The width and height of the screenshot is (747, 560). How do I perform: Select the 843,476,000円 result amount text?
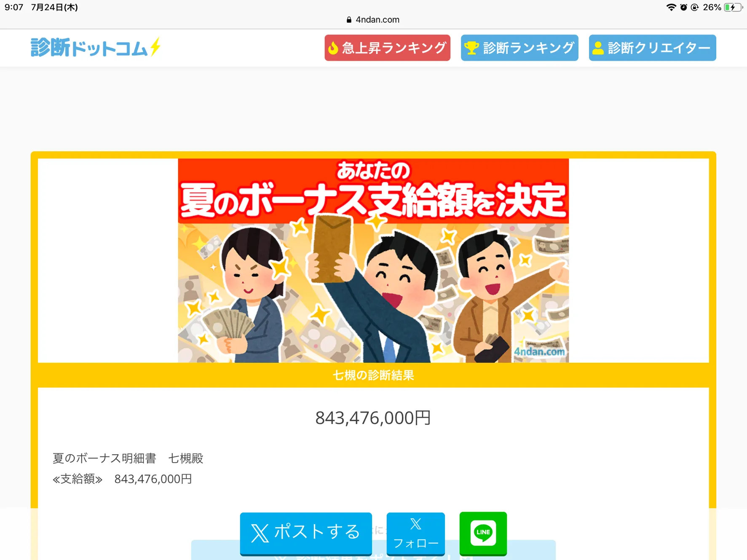tap(373, 418)
